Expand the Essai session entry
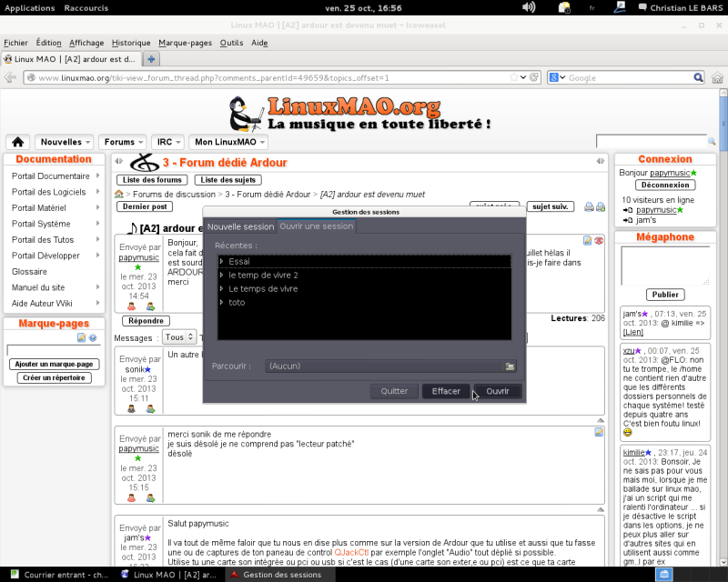This screenshot has width=728, height=582. 222,262
